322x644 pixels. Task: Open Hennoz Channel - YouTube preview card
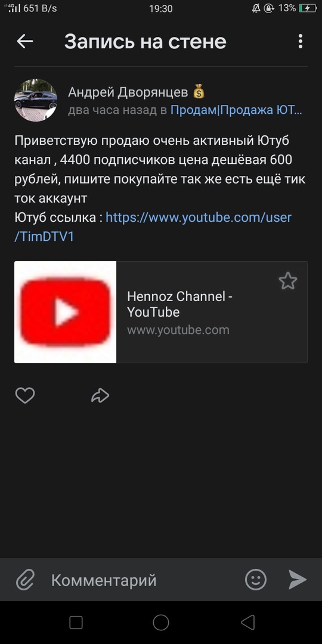point(161,312)
